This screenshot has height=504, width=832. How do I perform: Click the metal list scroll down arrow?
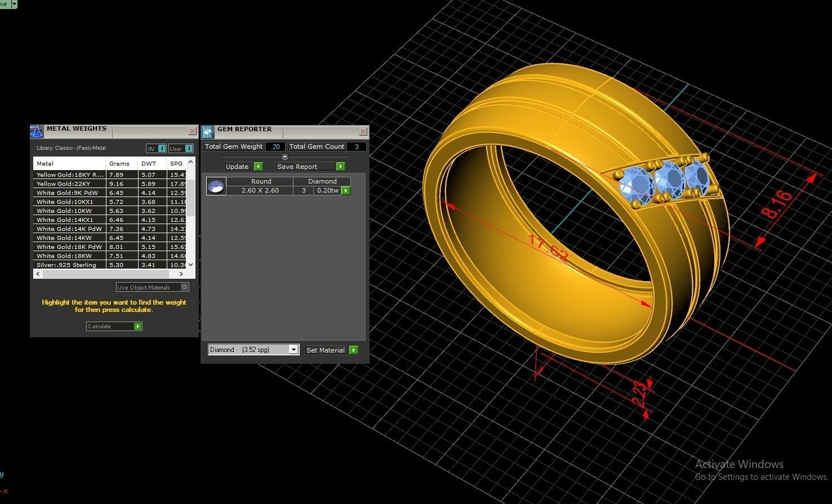tap(190, 264)
